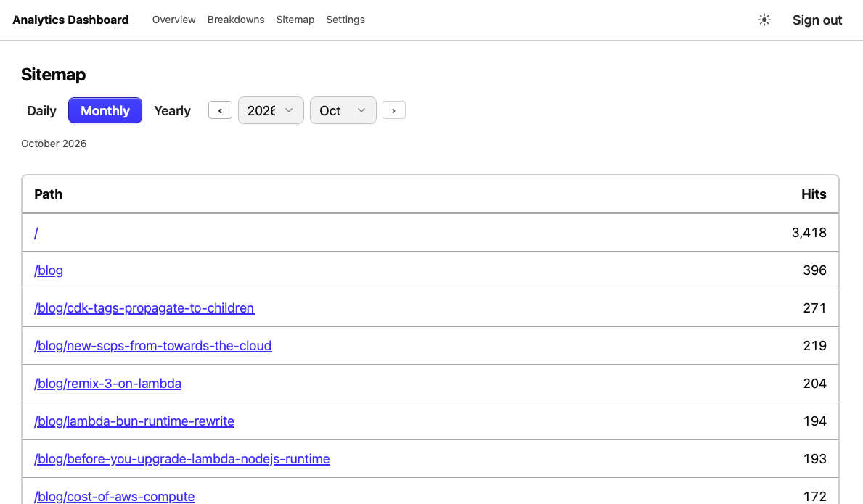Click the Hits column header
The image size is (863, 504).
coord(814,194)
